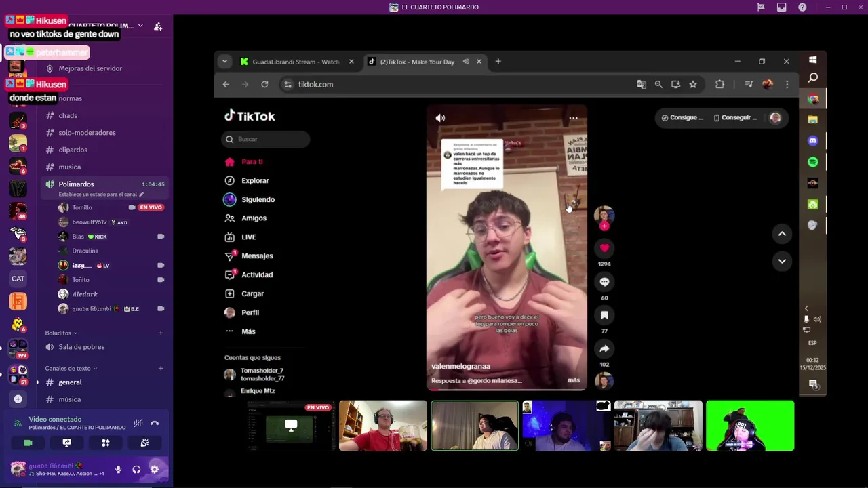
Task: Toggle noise suppression icon
Action: click(138, 424)
